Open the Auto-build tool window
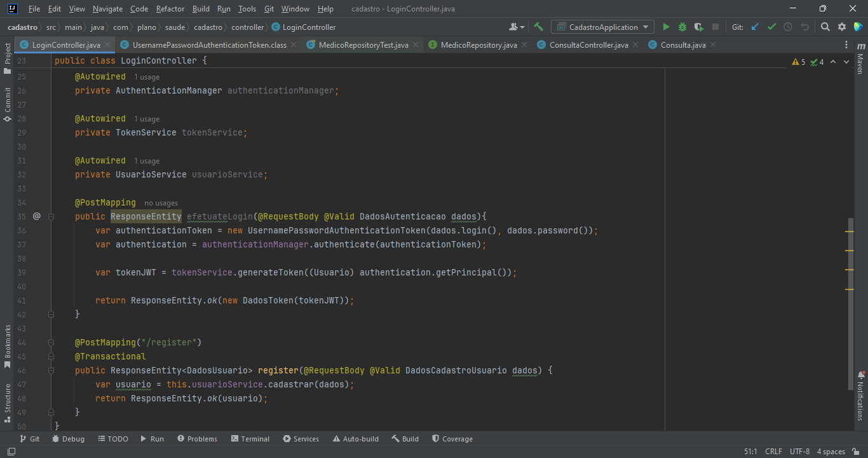This screenshot has width=868, height=458. click(x=355, y=439)
